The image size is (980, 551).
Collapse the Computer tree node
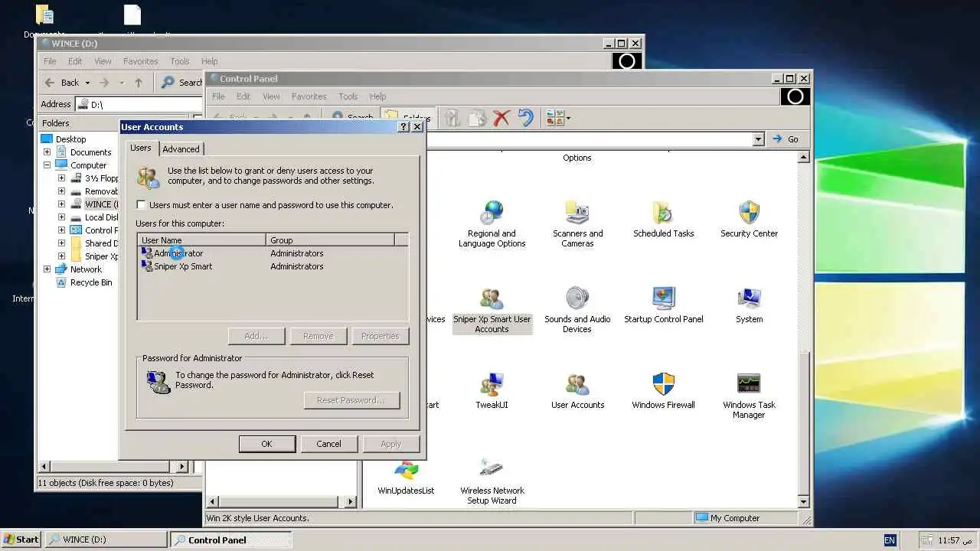47,165
